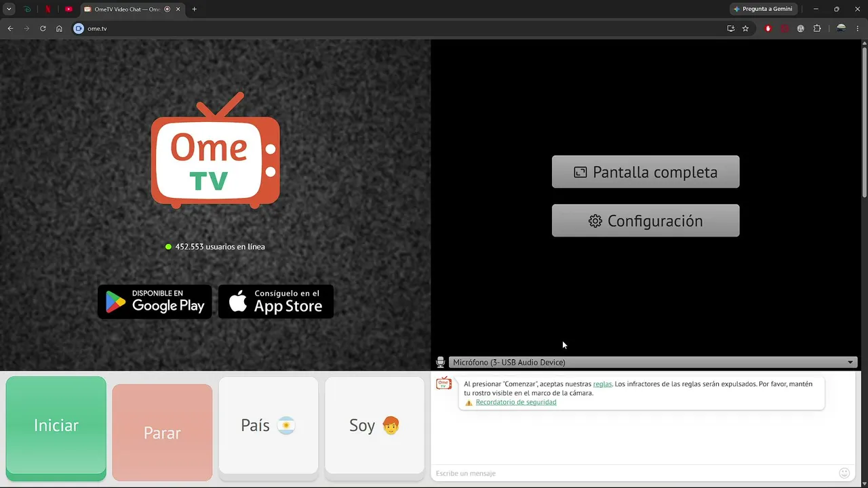Click the Escribe un mensaje field
This screenshot has height=488, width=868.
coord(635,473)
